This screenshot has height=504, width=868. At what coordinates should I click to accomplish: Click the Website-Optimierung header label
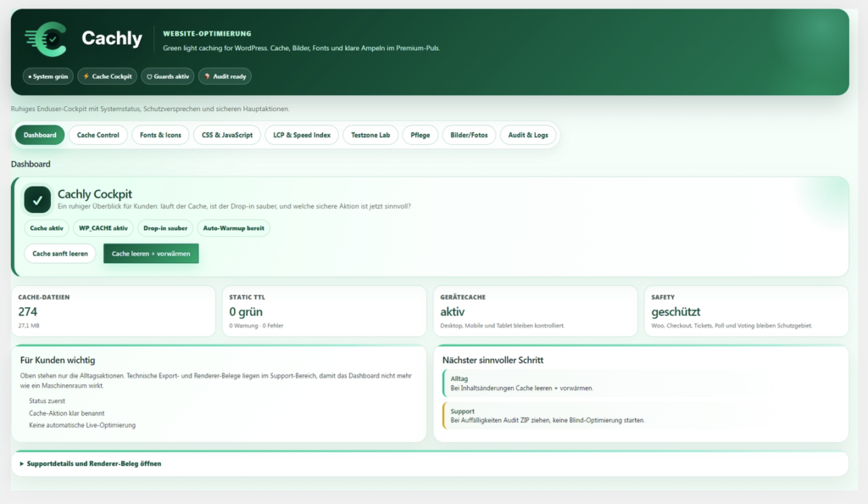pyautogui.click(x=207, y=34)
